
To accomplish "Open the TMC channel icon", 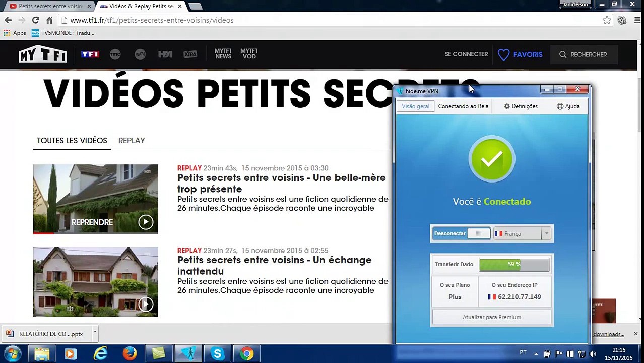I will click(x=115, y=54).
